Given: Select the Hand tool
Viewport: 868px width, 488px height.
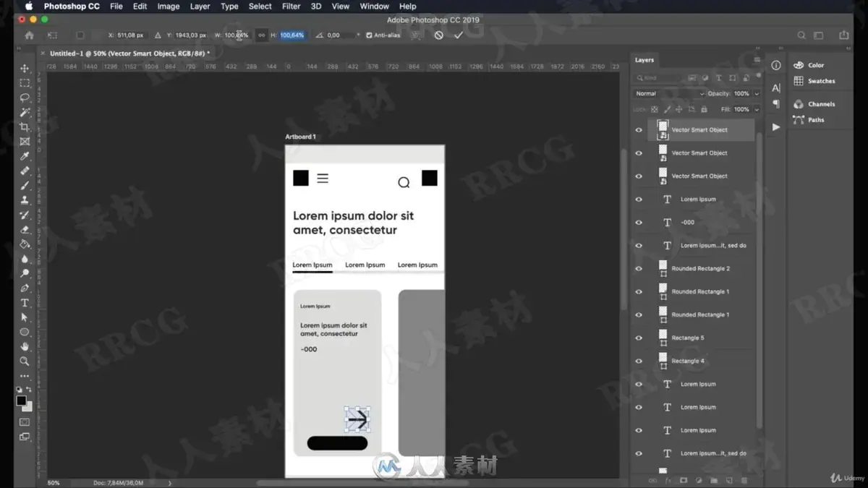Looking at the screenshot, I should (25, 346).
